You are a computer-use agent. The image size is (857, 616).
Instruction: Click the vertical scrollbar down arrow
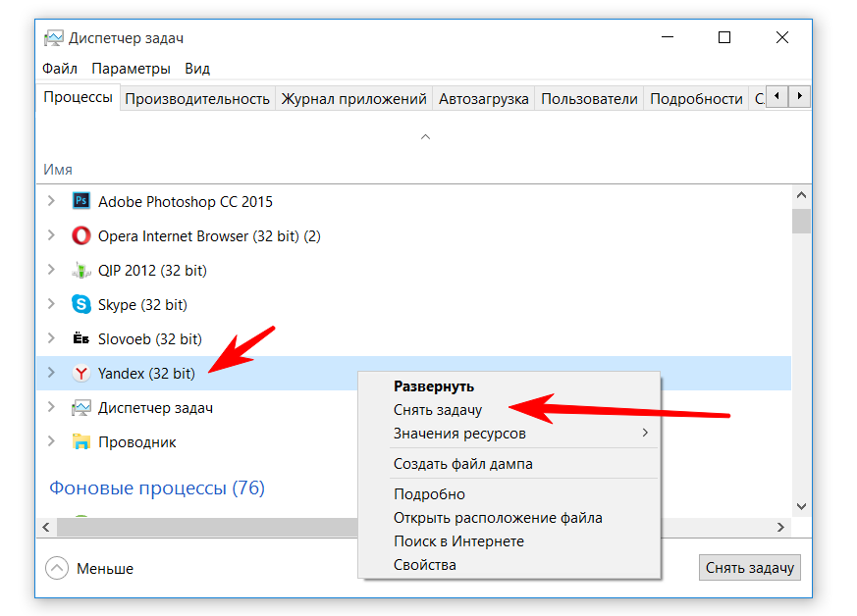click(x=801, y=506)
